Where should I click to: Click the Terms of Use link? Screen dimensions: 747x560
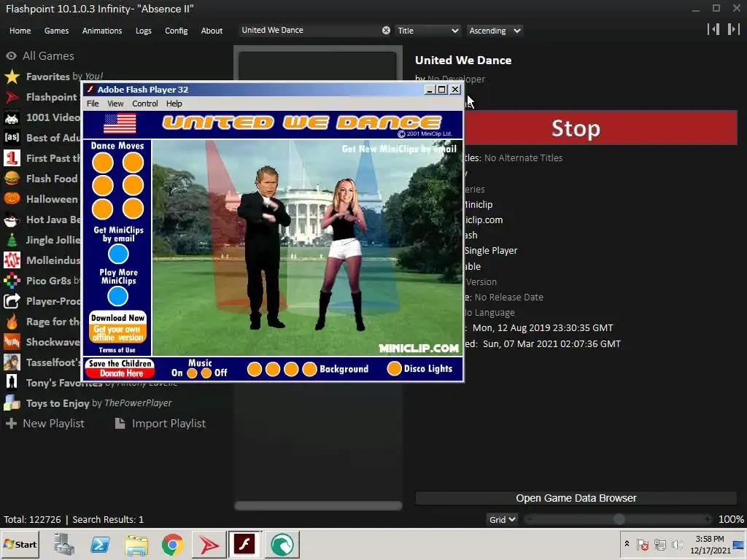(x=117, y=350)
